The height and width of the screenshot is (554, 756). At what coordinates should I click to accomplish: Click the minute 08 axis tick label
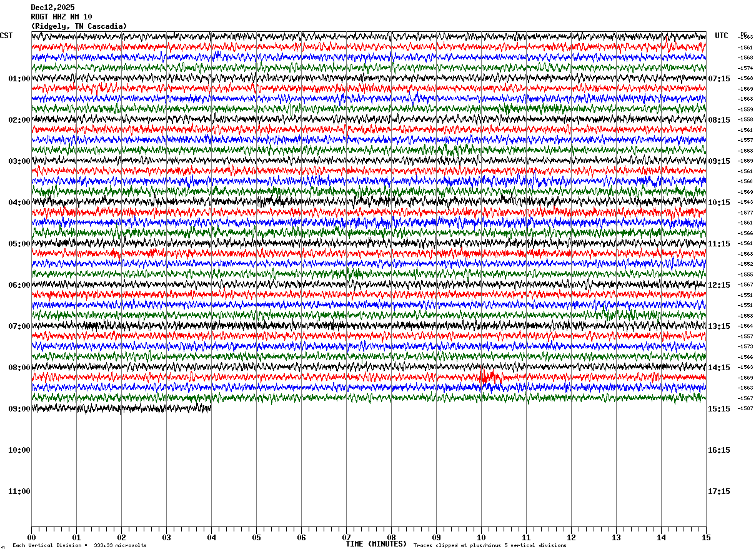tap(391, 537)
